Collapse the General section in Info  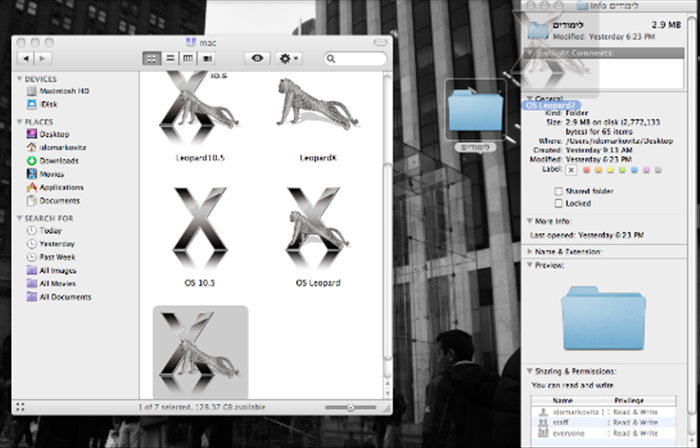(x=529, y=99)
